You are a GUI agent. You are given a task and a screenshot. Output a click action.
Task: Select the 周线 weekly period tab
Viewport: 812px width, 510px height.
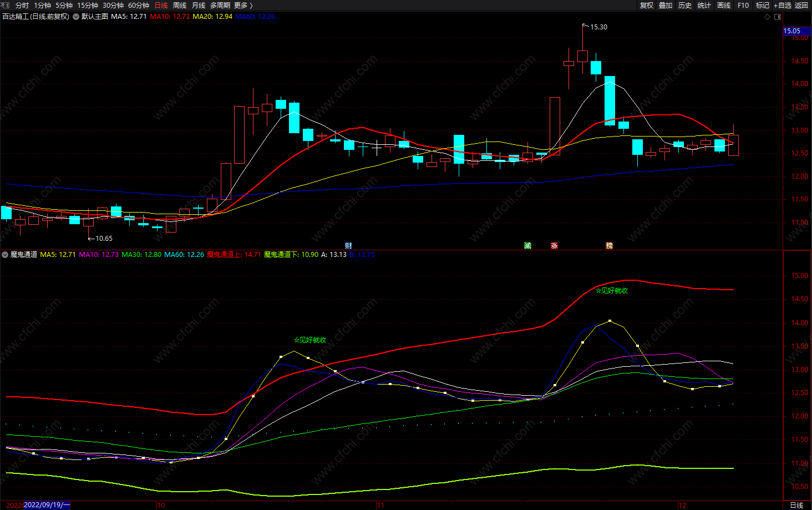click(180, 5)
